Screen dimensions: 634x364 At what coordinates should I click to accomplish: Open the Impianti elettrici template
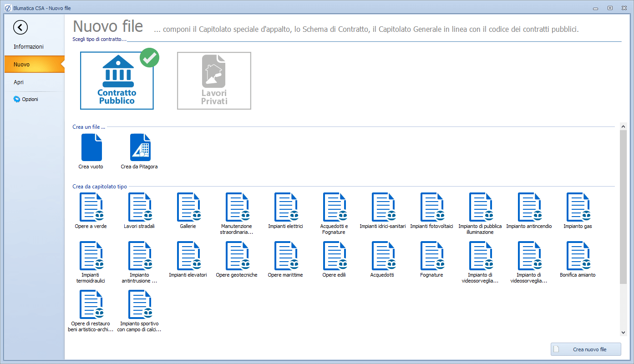coord(285,207)
